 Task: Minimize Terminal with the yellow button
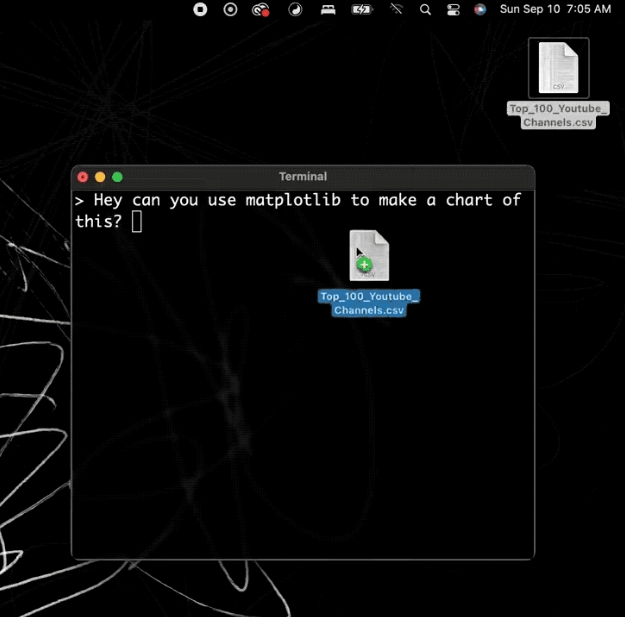[100, 177]
